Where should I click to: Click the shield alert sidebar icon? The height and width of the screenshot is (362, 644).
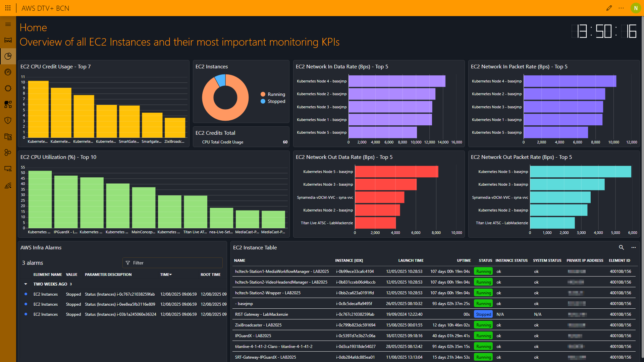pos(8,120)
